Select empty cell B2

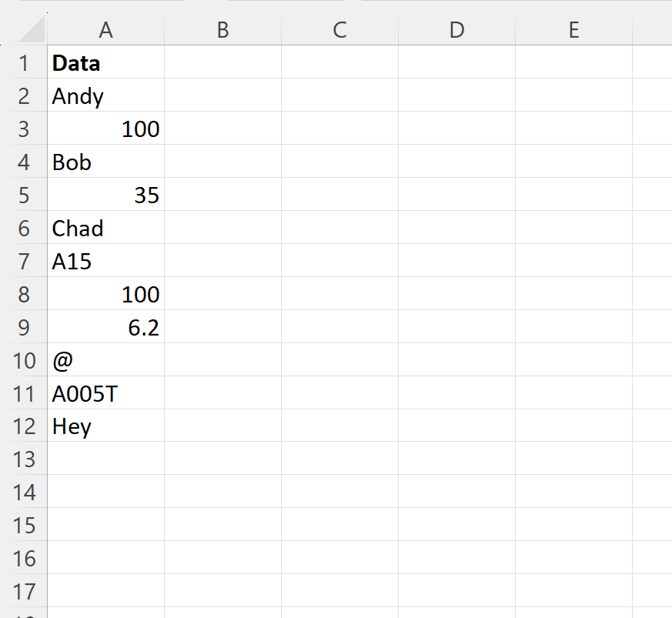click(222, 95)
